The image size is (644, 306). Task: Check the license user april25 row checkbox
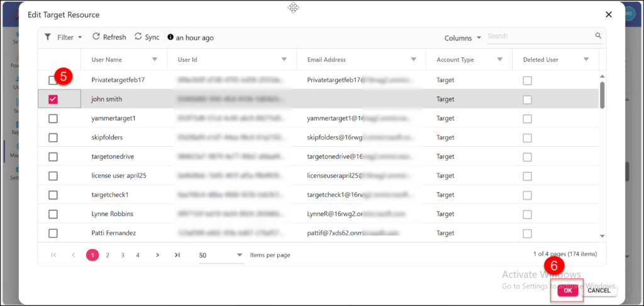click(53, 176)
